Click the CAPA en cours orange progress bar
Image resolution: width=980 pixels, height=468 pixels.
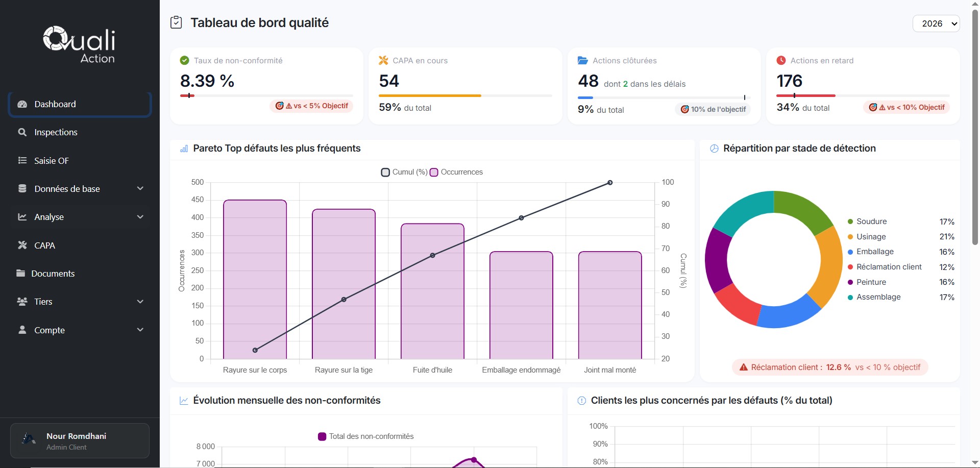pyautogui.click(x=430, y=95)
